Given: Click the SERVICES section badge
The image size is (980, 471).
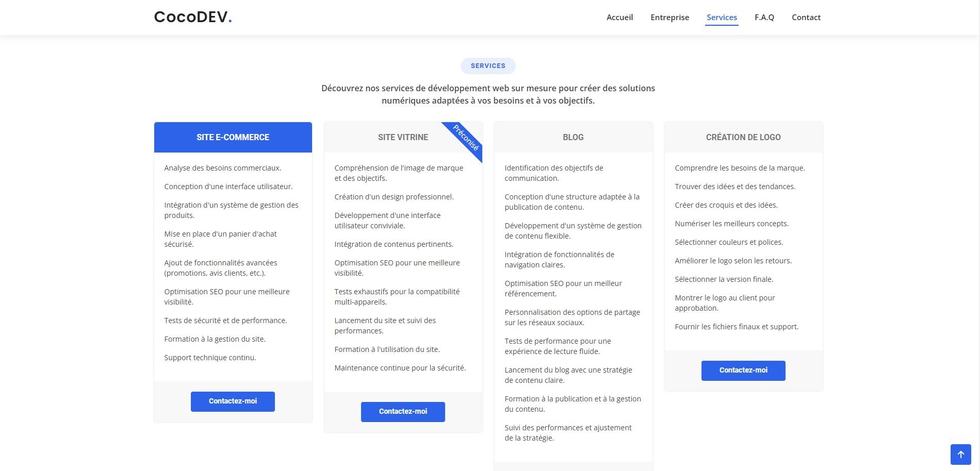Looking at the screenshot, I should point(488,66).
